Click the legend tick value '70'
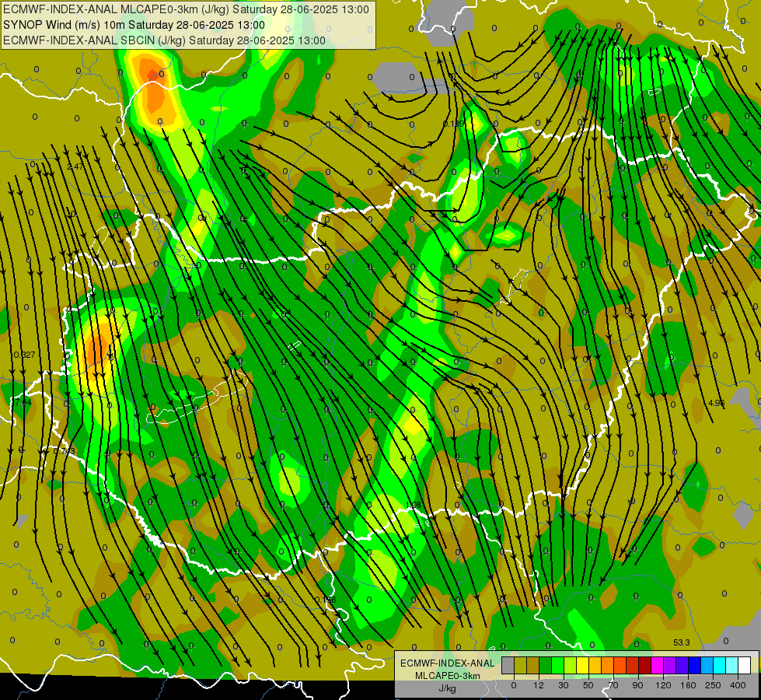The width and height of the screenshot is (761, 700). click(613, 685)
